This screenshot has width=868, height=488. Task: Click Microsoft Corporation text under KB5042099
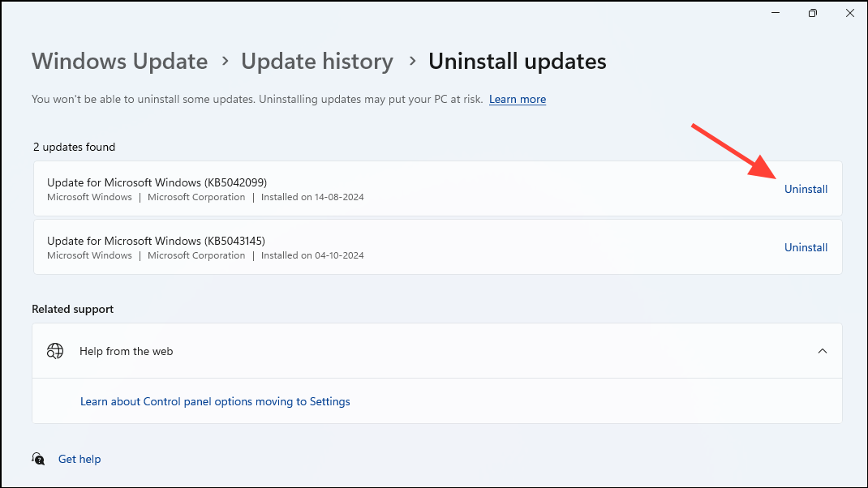(x=196, y=196)
